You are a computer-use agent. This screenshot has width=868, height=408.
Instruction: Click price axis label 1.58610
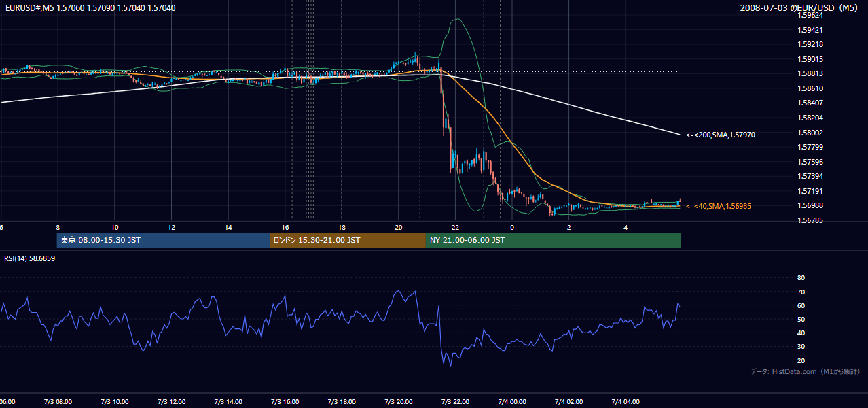(x=811, y=88)
